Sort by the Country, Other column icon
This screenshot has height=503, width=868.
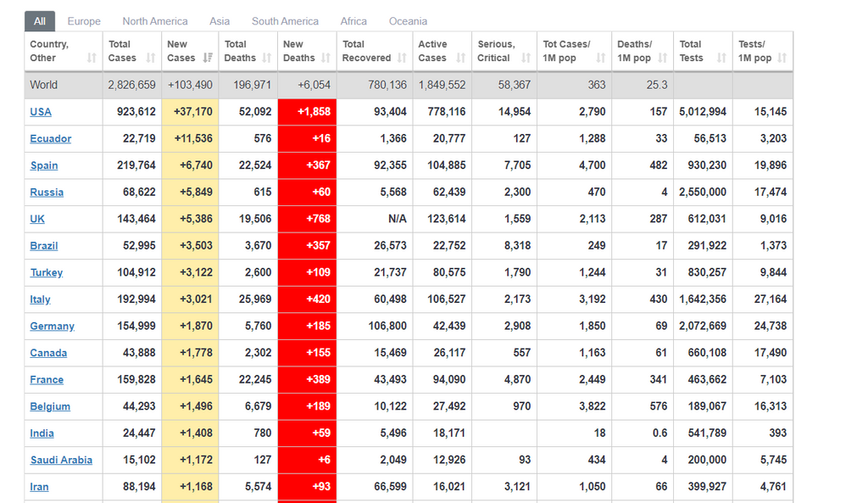pos(92,58)
